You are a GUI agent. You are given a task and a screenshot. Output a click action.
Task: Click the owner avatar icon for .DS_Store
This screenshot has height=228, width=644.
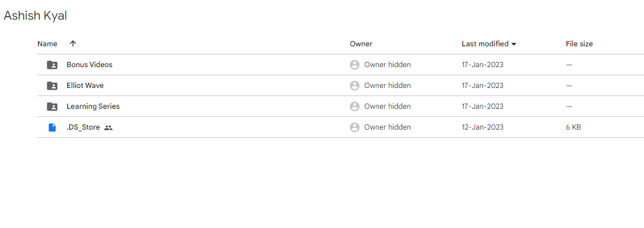355,127
